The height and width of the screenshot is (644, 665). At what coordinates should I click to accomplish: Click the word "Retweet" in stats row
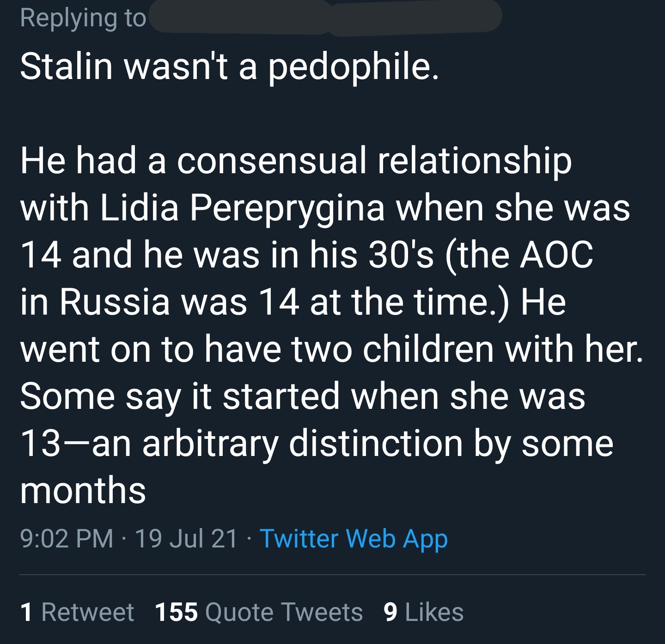point(88,612)
